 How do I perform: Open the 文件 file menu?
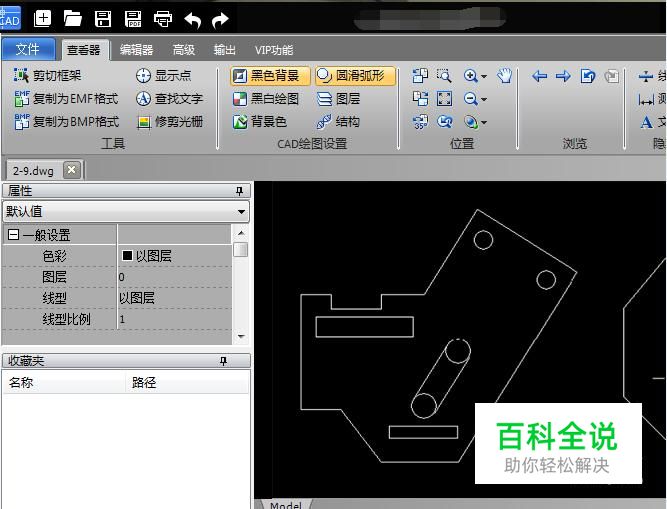click(28, 49)
